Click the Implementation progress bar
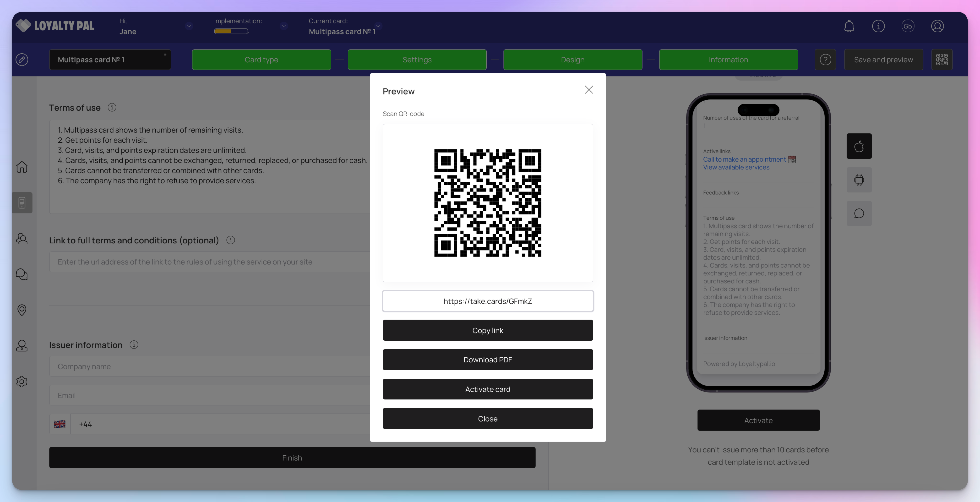Image resolution: width=980 pixels, height=502 pixels. click(x=231, y=31)
